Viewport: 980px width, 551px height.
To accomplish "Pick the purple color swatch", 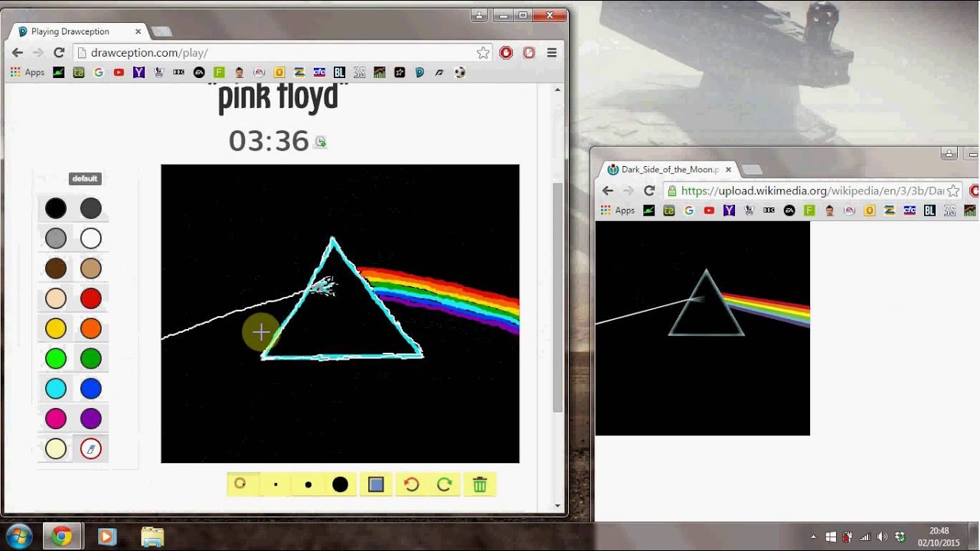I will (x=91, y=419).
